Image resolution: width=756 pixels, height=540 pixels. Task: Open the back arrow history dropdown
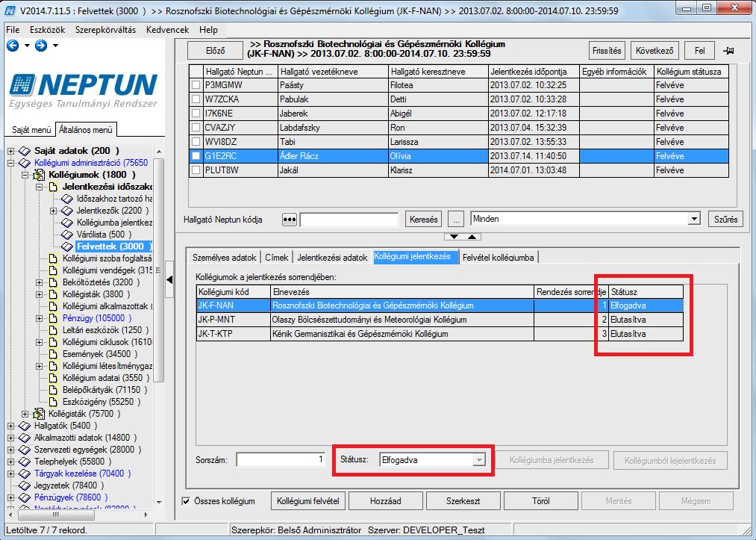tap(27, 46)
